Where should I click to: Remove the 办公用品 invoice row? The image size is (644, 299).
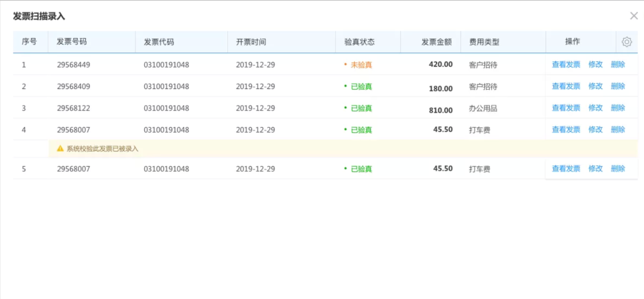(x=618, y=108)
